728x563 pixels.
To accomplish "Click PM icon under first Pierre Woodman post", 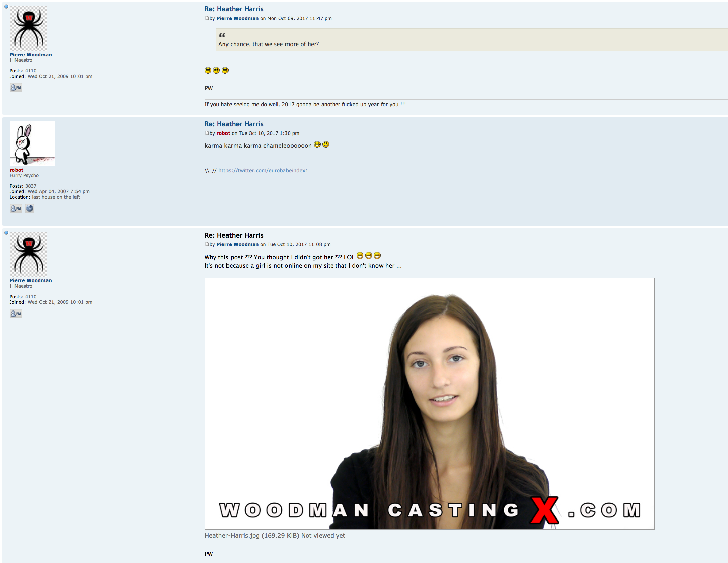I will (16, 88).
